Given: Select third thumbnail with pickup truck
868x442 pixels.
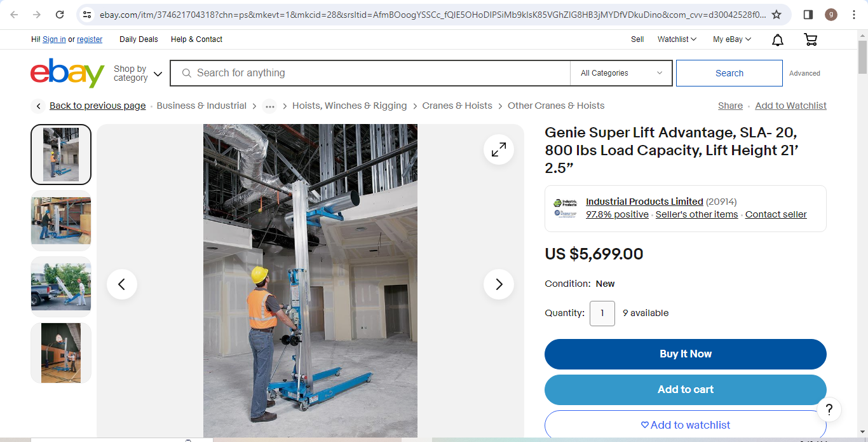Looking at the screenshot, I should pos(61,287).
